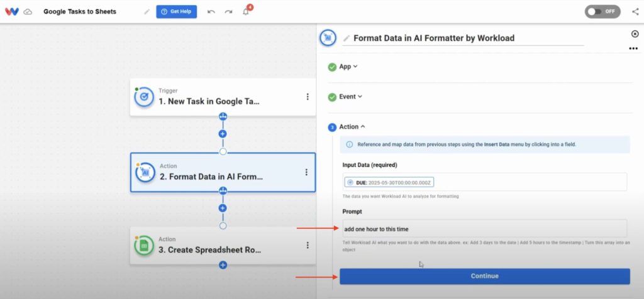Click the Google Tasks trigger icon
Image resolution: width=644 pixels, height=299 pixels.
[144, 97]
